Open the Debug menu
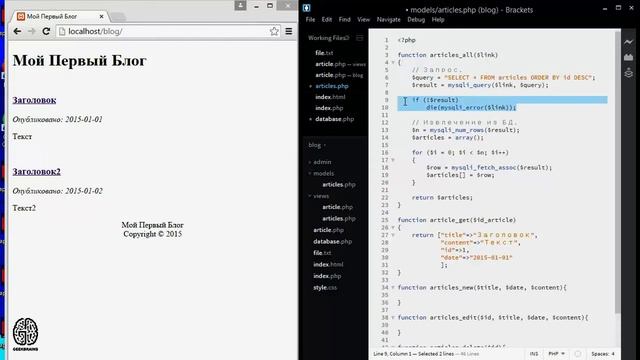Viewport: 640px width, 360px height. tap(416, 20)
